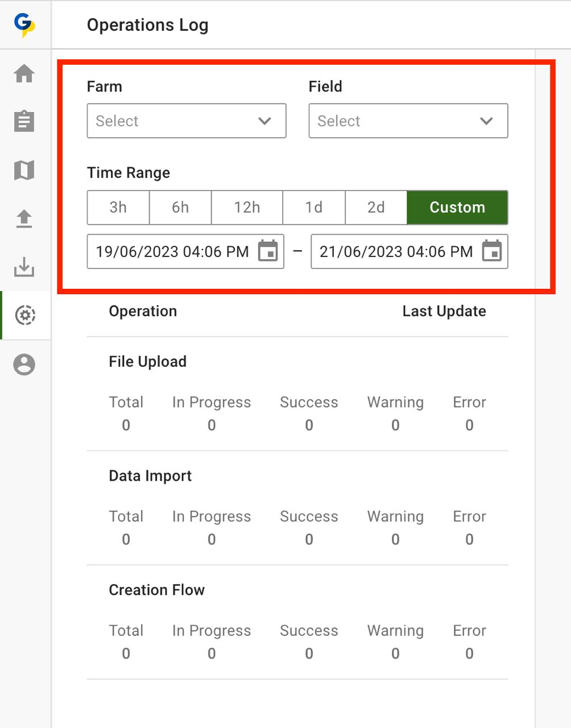
Task: Open the start date calendar picker
Action: (x=268, y=251)
